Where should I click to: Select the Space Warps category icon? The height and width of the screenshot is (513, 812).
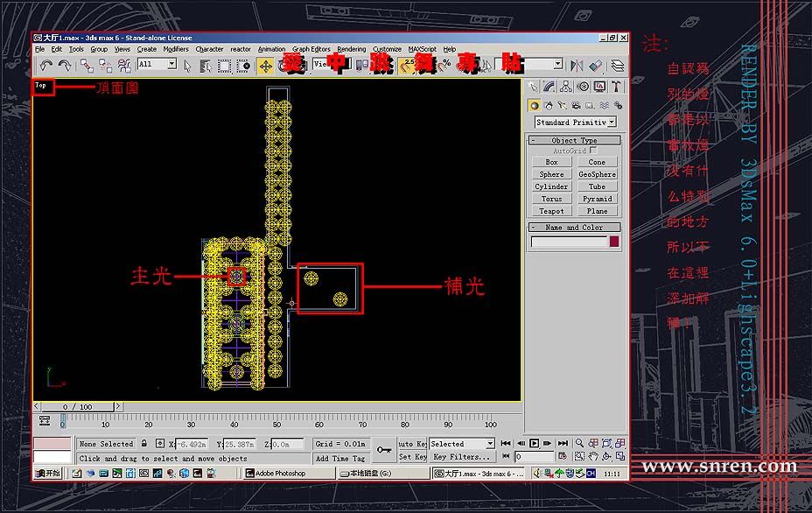coord(604,106)
